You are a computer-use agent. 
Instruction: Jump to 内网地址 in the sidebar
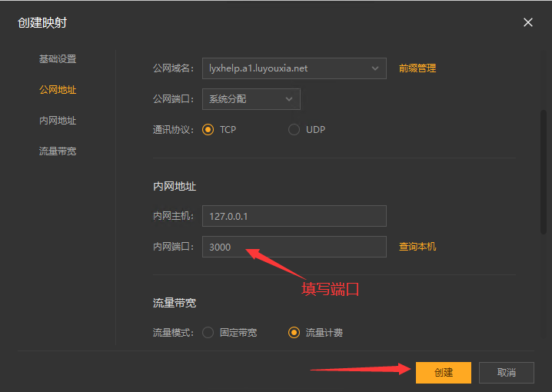[58, 121]
